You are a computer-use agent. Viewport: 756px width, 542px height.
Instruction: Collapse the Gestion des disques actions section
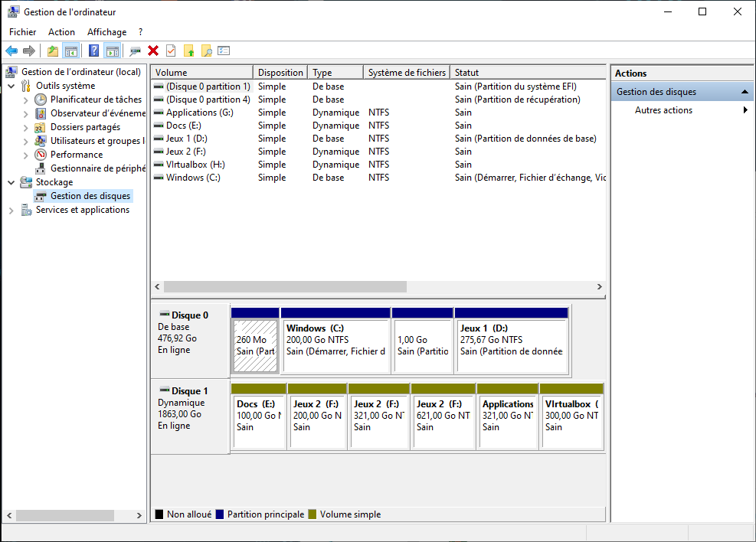(x=745, y=92)
